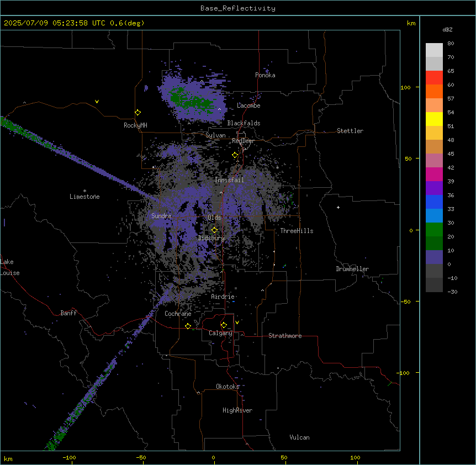Viewport: 476px width, 465px height.
Task: Click the 2025/07/09 05:23:58 UTC timestamp
Action: click(x=55, y=23)
